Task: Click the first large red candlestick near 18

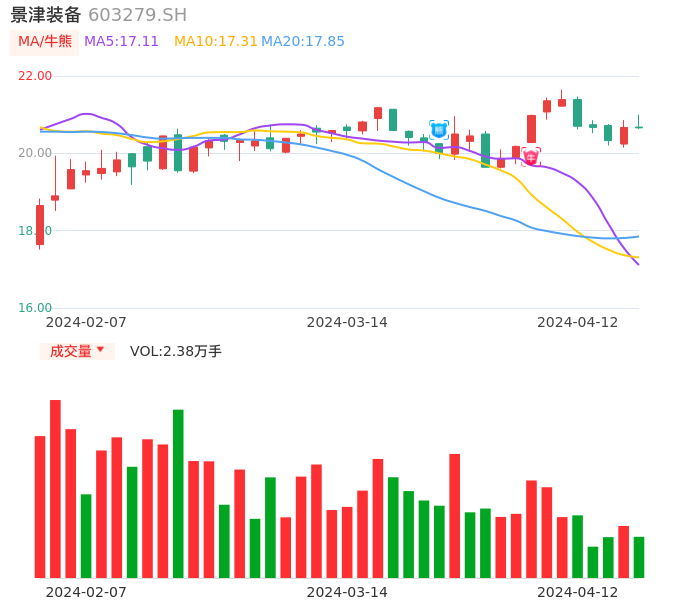Action: click(x=40, y=225)
